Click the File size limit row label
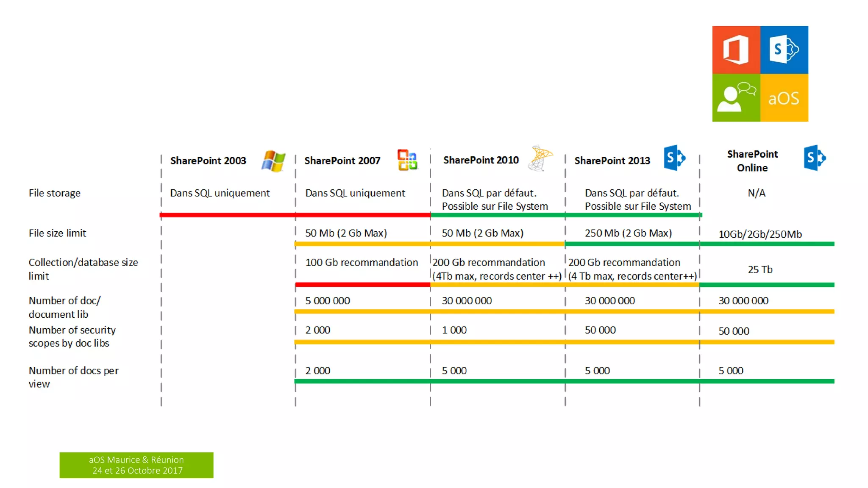Viewport: 868px width, 488px height. (57, 233)
